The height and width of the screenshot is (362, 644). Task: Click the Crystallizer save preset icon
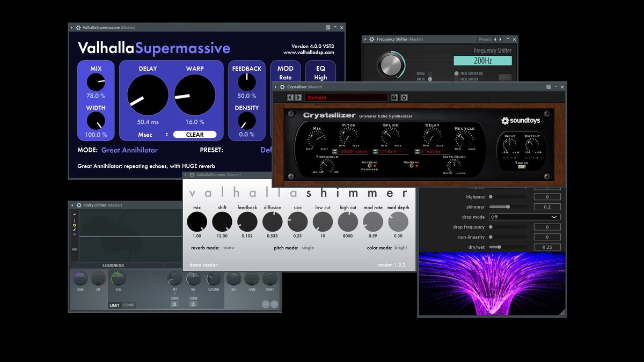coord(394,98)
